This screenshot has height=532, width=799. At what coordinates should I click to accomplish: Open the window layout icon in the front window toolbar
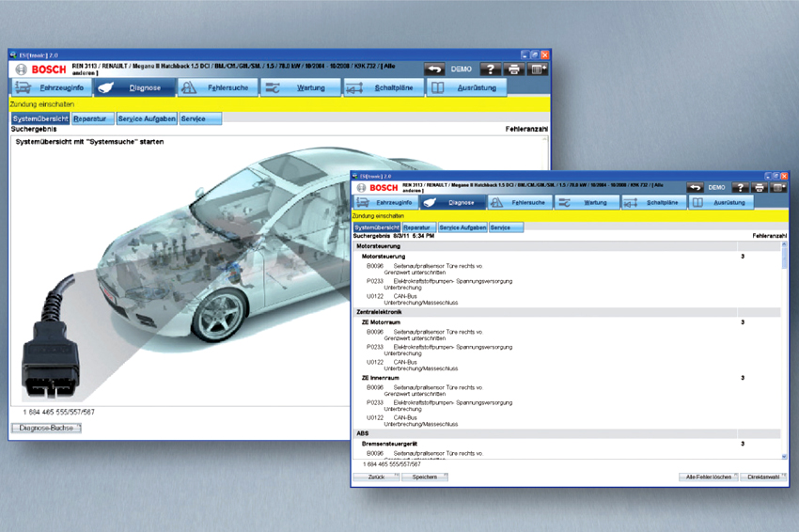coord(778,188)
